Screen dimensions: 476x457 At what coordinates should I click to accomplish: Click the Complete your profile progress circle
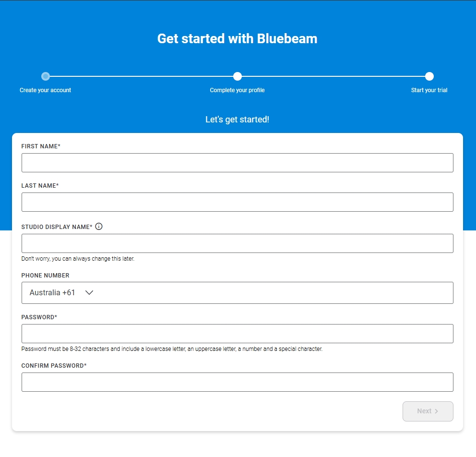pos(237,76)
